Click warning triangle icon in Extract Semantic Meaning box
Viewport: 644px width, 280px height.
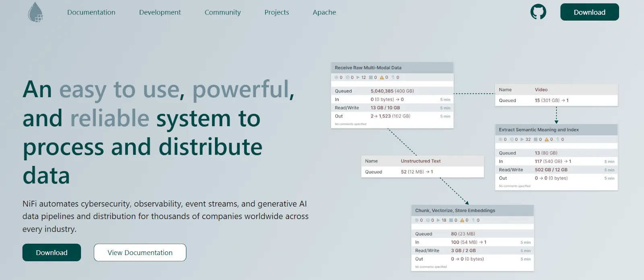[x=546, y=139]
